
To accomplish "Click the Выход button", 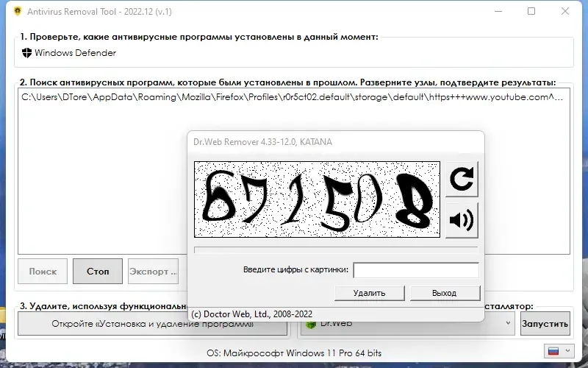I will pos(445,293).
